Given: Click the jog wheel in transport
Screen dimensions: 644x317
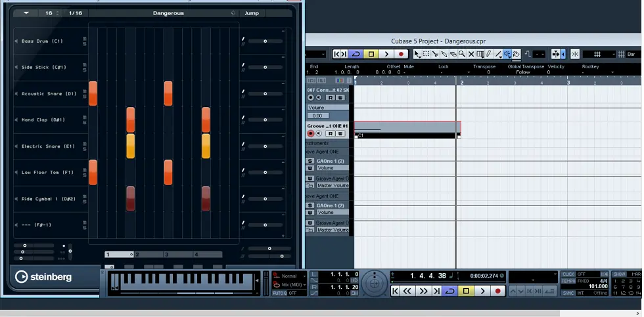Looking at the screenshot, I should (x=374, y=284).
